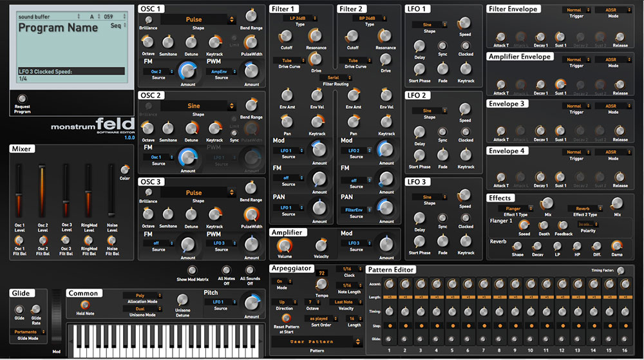Enable the LFO 1 Clocked switch
Screen dimensions: 644x360
[466, 46]
